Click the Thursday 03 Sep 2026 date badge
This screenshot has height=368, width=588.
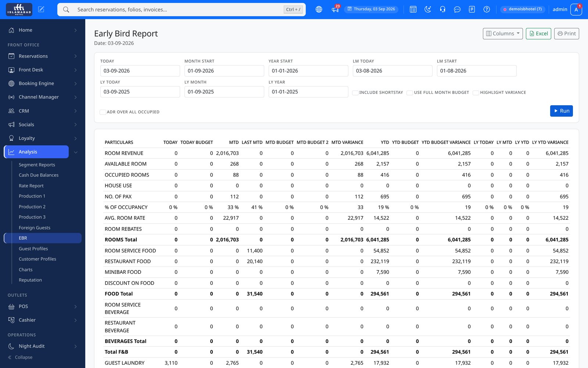point(371,9)
